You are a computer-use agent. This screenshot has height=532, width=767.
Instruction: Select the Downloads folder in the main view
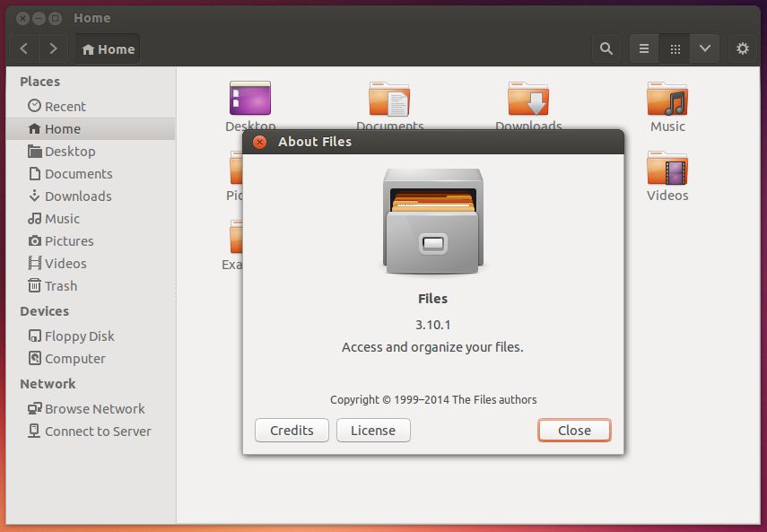tap(528, 99)
